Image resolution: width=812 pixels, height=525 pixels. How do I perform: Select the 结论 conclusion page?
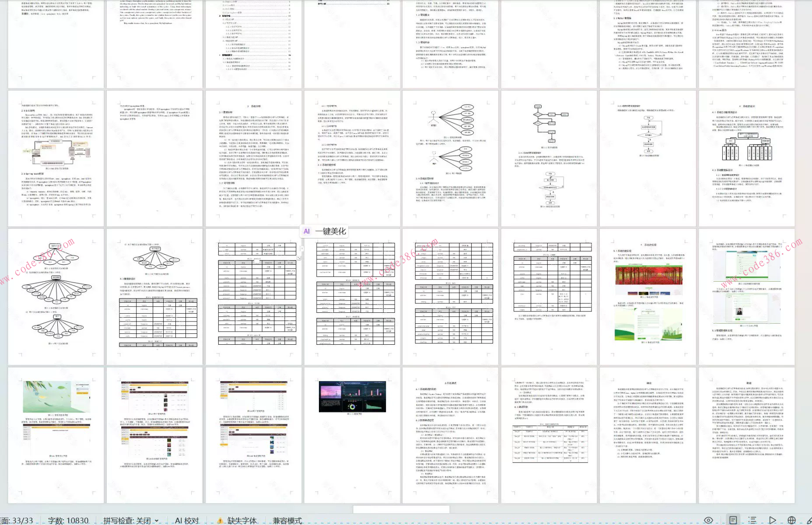pos(648,435)
